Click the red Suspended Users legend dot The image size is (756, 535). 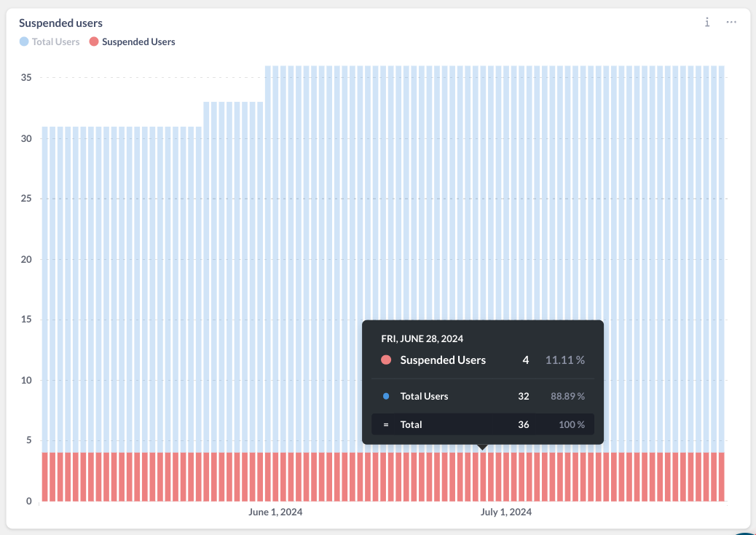94,41
